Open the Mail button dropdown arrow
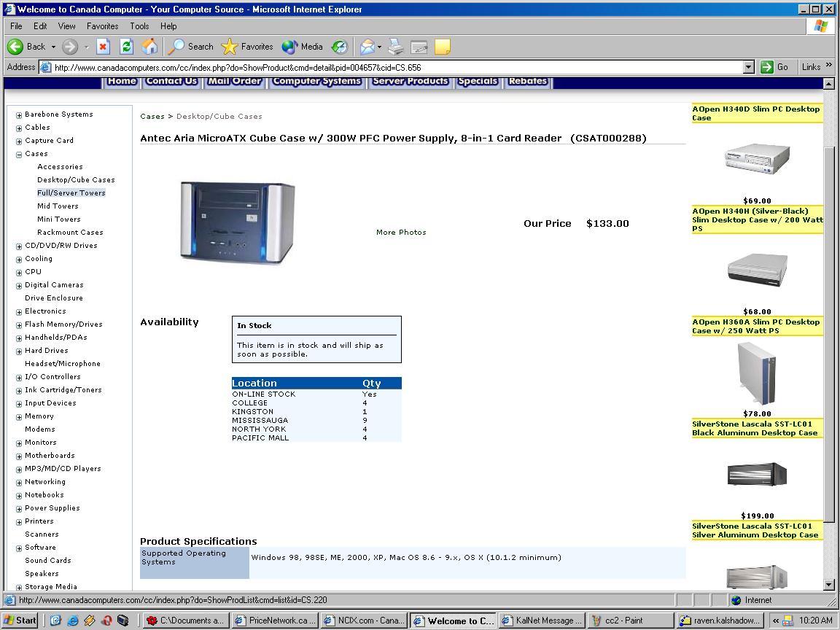Screen dimensions: 840x630 point(379,47)
